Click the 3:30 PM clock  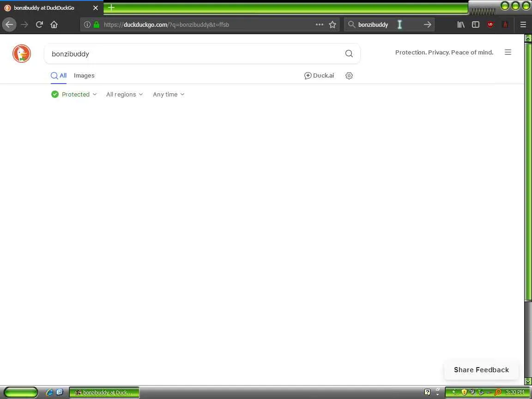point(515,392)
